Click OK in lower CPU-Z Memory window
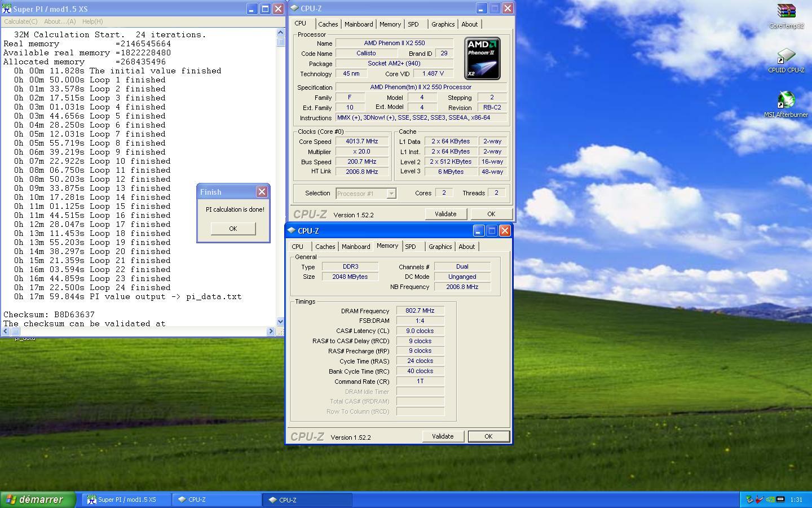The width and height of the screenshot is (812, 508). click(x=488, y=436)
